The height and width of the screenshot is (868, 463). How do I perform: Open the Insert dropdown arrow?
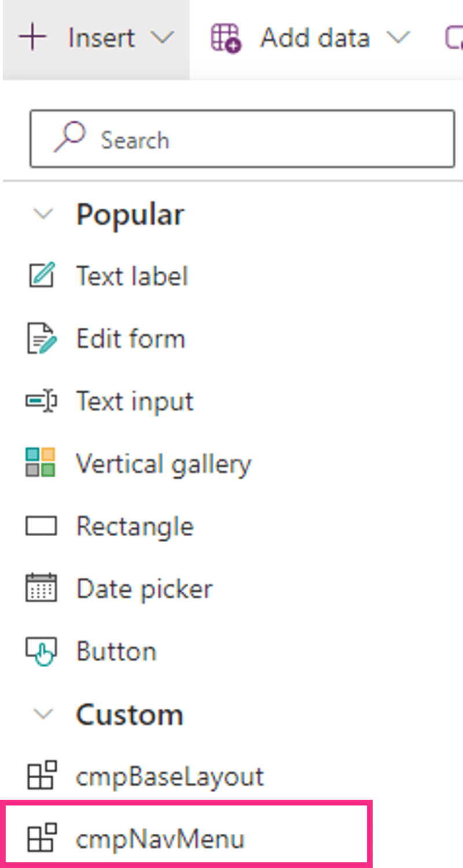[161, 39]
